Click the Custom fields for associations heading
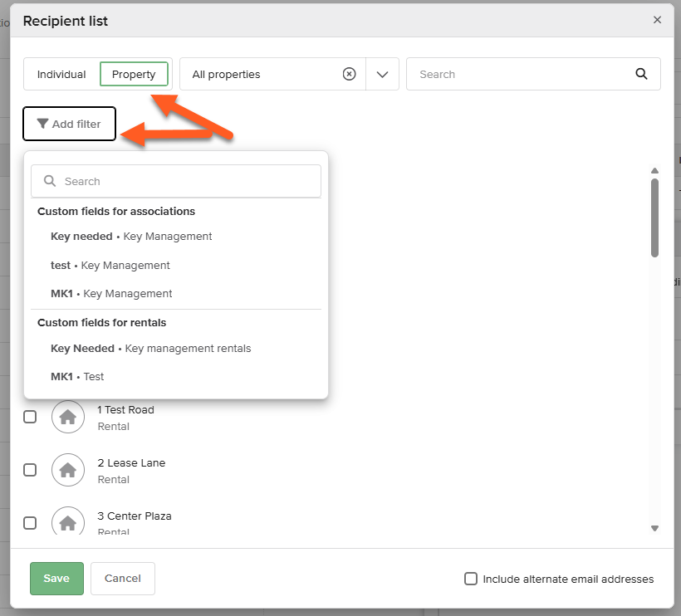This screenshot has width=681, height=616. coord(116,212)
